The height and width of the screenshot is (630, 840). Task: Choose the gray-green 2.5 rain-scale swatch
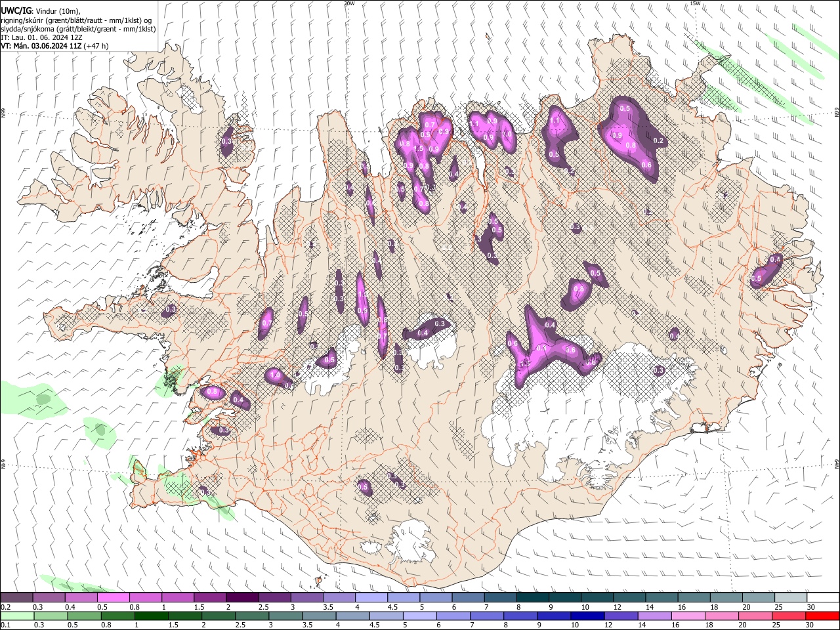(252, 616)
